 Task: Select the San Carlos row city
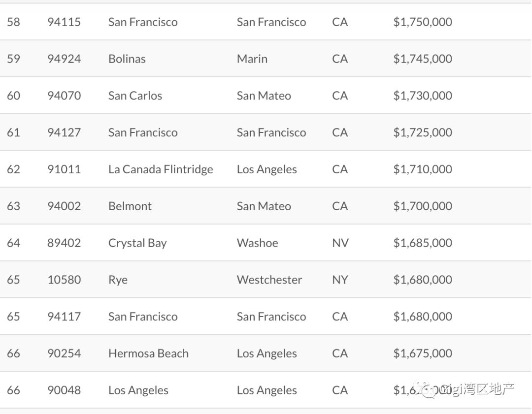135,96
